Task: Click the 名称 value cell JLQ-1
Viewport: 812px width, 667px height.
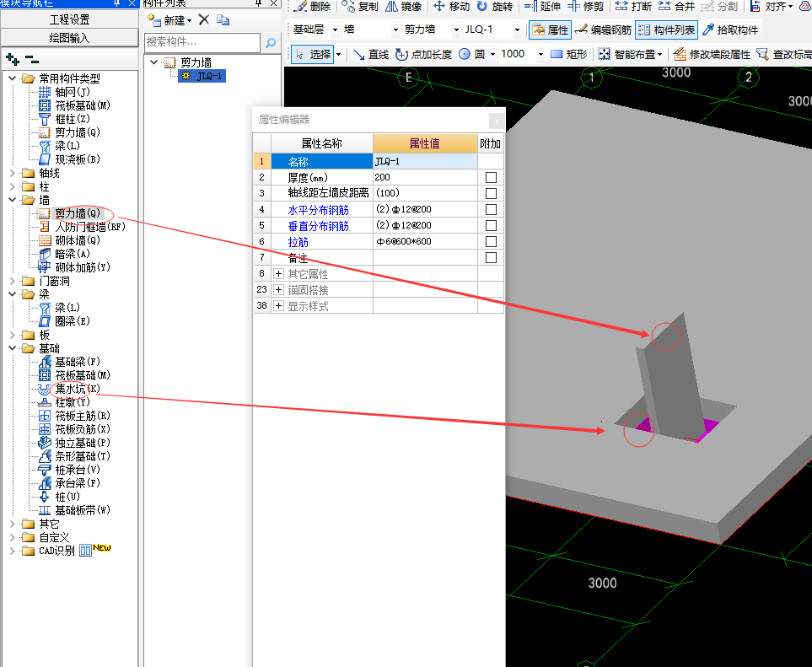Action: click(425, 161)
